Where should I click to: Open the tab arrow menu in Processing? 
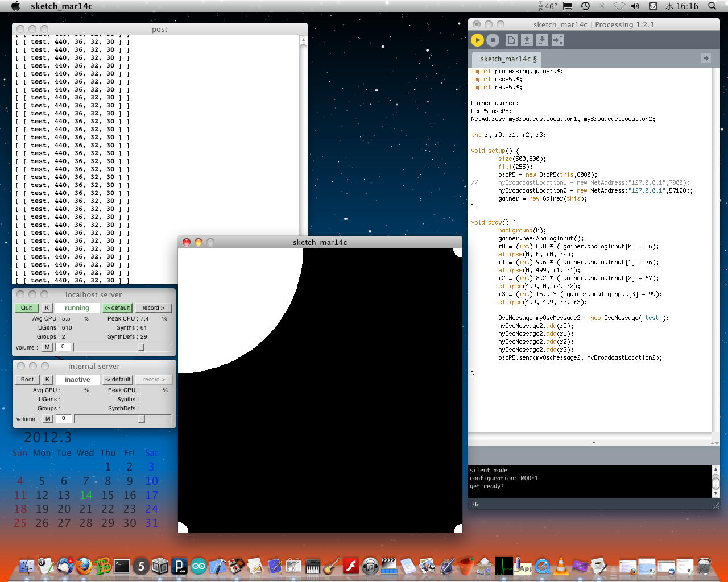706,58
